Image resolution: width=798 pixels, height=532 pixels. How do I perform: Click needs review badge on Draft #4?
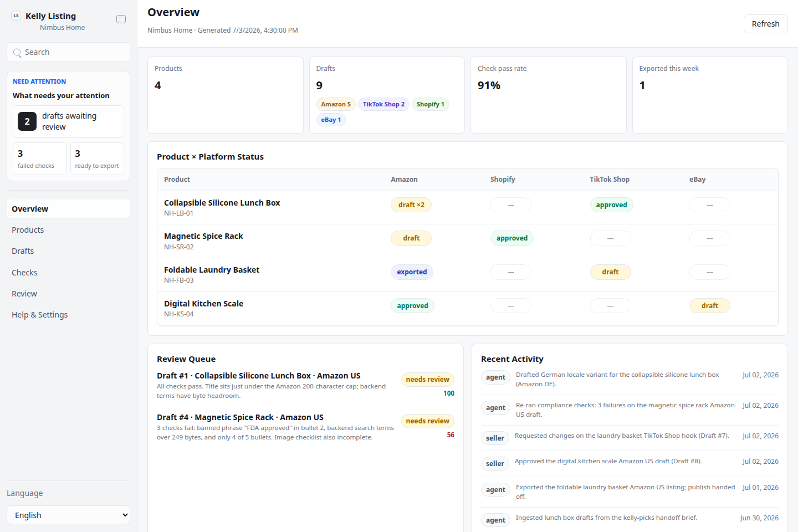[427, 421]
